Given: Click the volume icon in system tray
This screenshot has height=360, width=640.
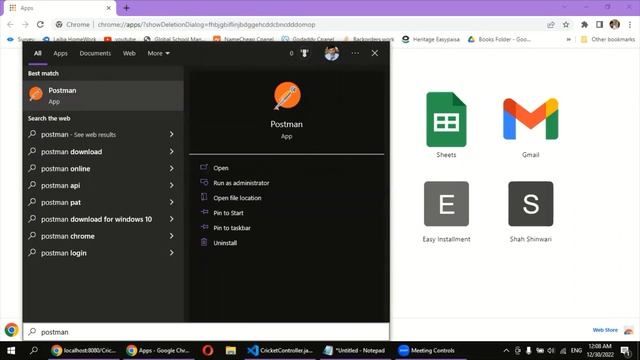Looking at the screenshot, I should pos(551,350).
